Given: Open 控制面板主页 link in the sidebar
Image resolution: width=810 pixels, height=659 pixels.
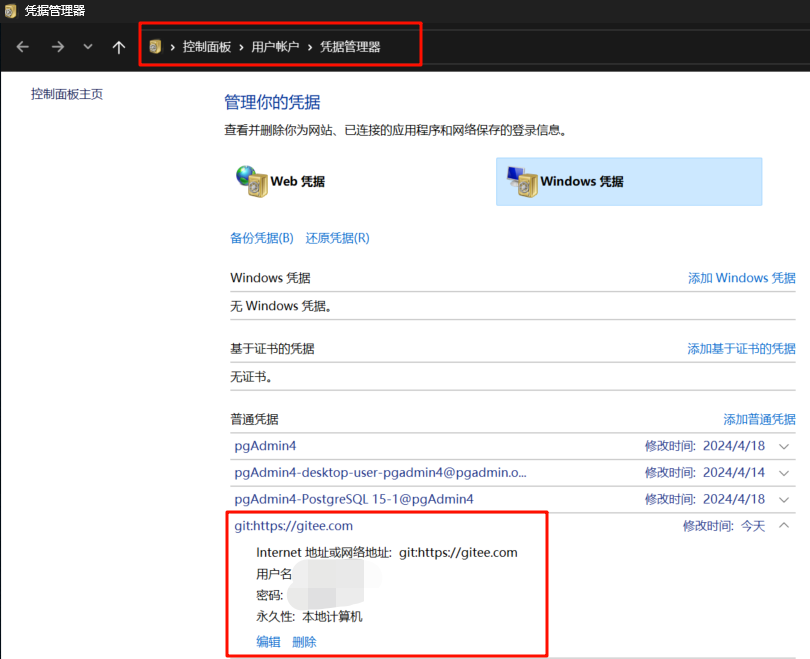Looking at the screenshot, I should click(67, 94).
